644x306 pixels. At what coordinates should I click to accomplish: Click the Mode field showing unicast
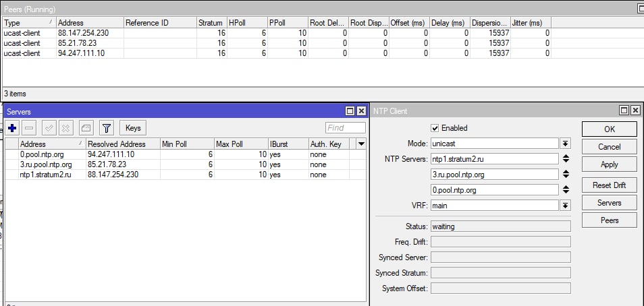tap(495, 144)
